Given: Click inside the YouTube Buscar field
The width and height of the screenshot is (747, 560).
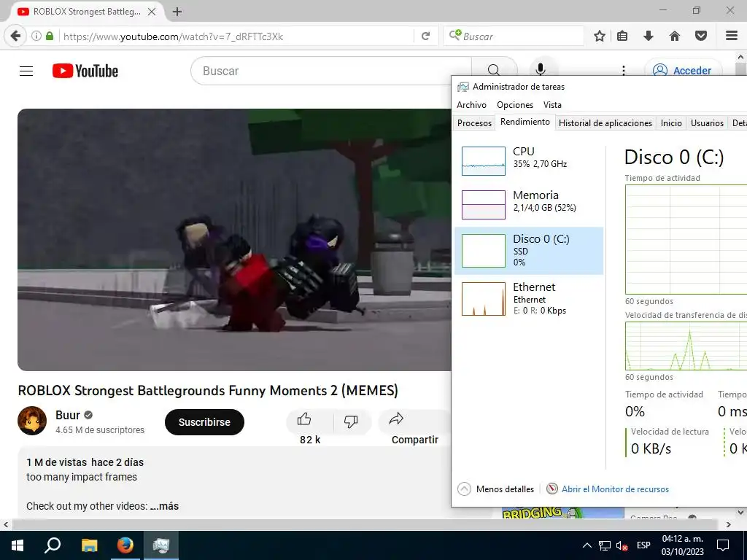Looking at the screenshot, I should click(331, 71).
